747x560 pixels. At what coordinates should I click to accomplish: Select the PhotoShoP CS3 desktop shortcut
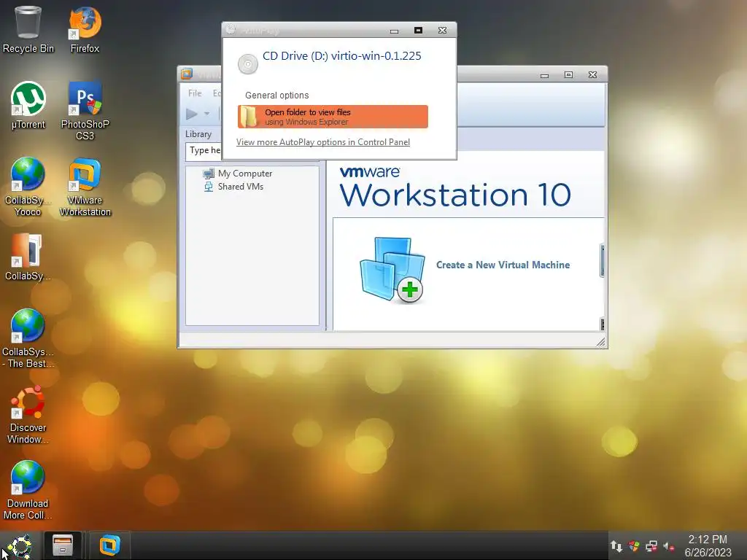85,111
